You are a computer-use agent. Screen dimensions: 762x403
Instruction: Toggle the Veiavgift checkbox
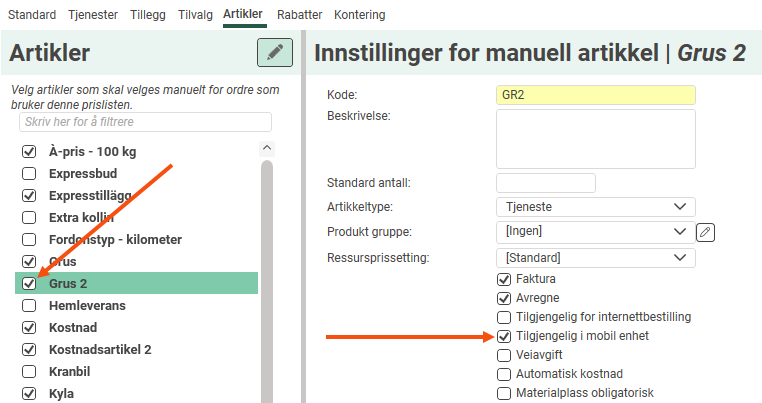[x=504, y=355]
